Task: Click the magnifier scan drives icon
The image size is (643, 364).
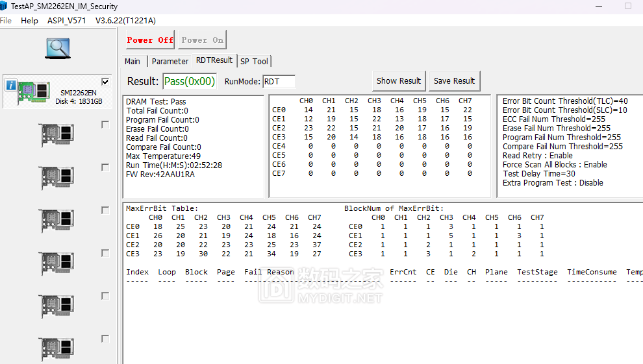Action: tap(58, 48)
